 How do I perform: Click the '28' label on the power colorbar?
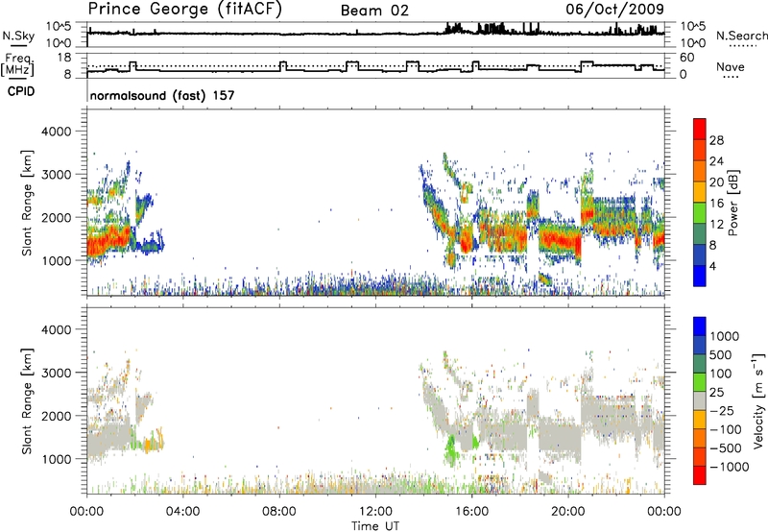(x=716, y=140)
